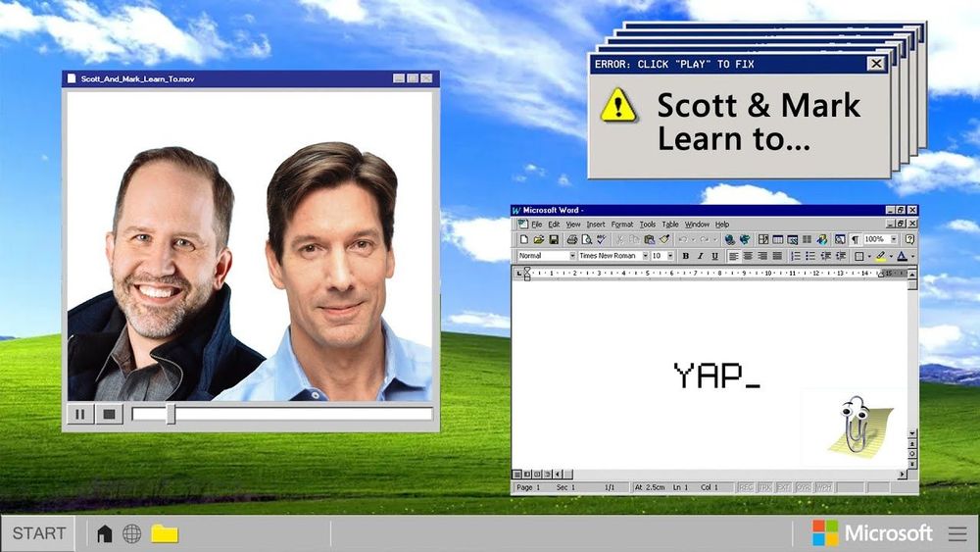Toggle Show/Hide paragraph marks
Viewport: 980px width, 552px height.
855,239
